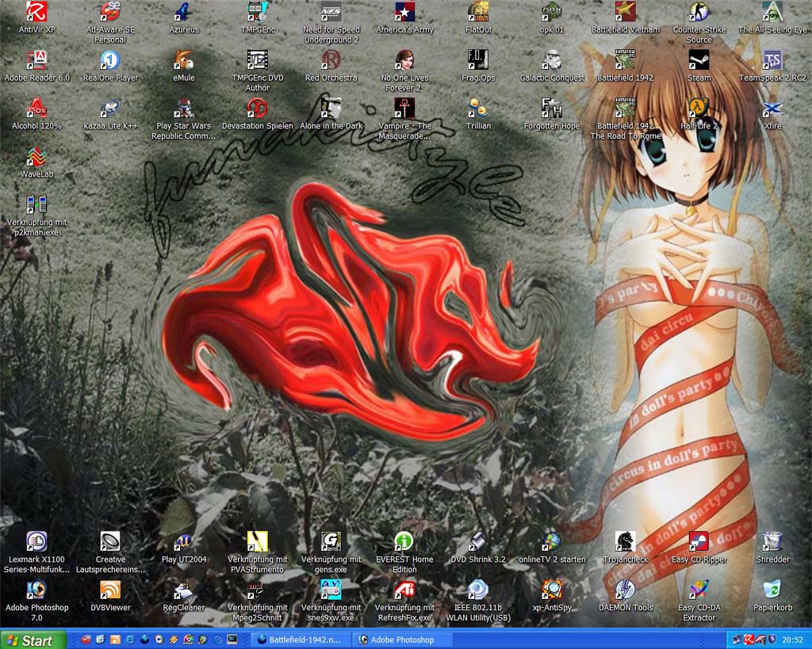Select the RegCleaner desktop icon
The height and width of the screenshot is (649, 812).
tap(184, 590)
